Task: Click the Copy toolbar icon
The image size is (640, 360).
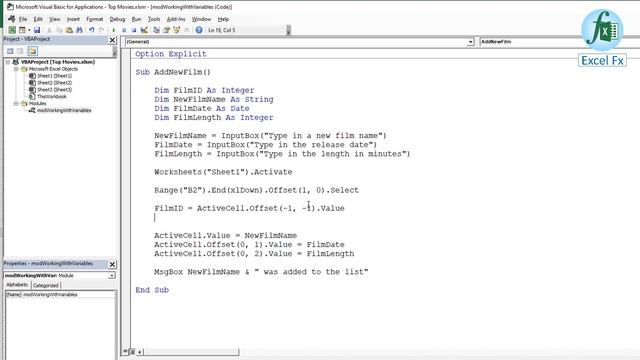Action: (59, 30)
